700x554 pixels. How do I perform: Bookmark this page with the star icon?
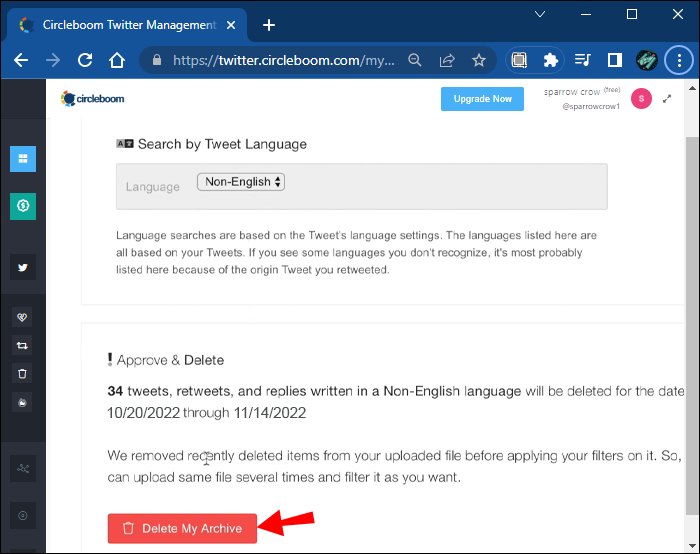[479, 60]
